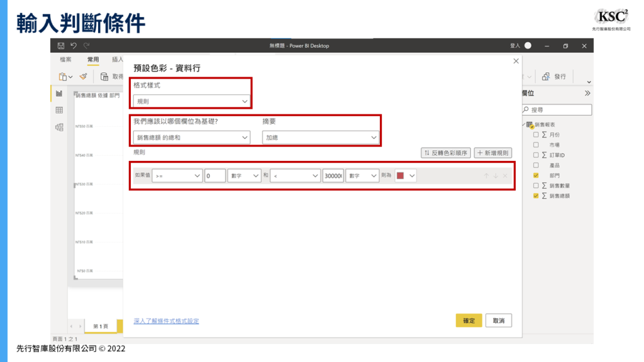Delete the rule with X icon
This screenshot has height=362, width=644.
click(x=505, y=176)
